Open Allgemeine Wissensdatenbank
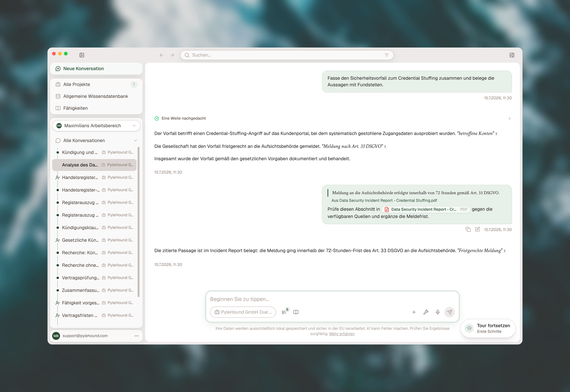This screenshot has width=570, height=392. [96, 96]
